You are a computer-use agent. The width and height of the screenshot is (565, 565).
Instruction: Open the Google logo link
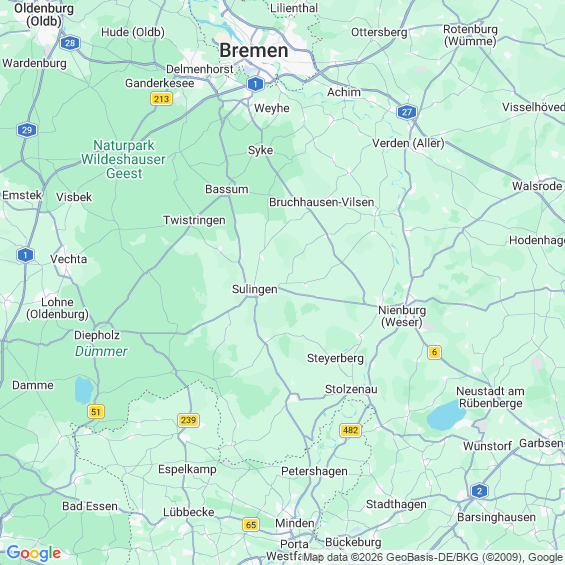34,553
